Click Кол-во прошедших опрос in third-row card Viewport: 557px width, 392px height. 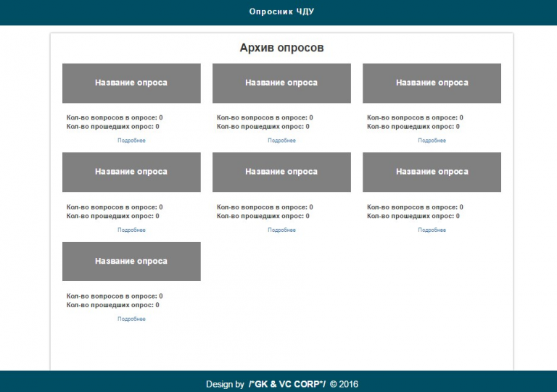pyautogui.click(x=113, y=305)
